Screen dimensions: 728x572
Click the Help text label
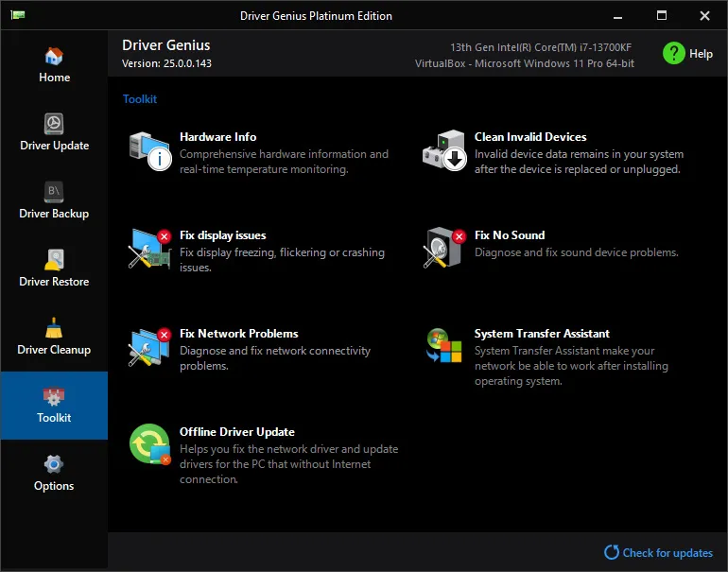(701, 54)
